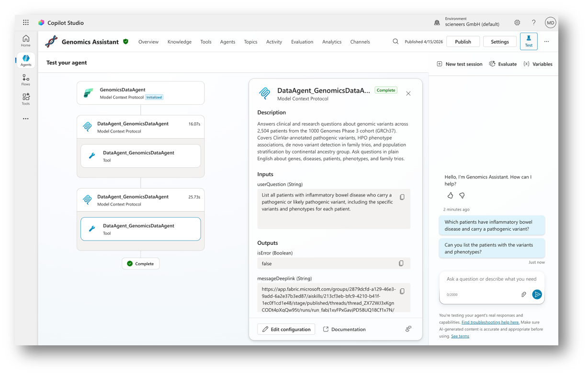Image resolution: width=588 pixels, height=375 pixels.
Task: Switch to the Activity tab
Action: coord(274,42)
